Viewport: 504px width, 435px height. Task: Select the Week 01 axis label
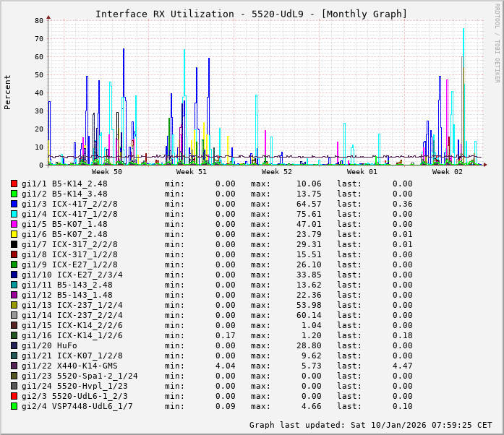point(362,172)
